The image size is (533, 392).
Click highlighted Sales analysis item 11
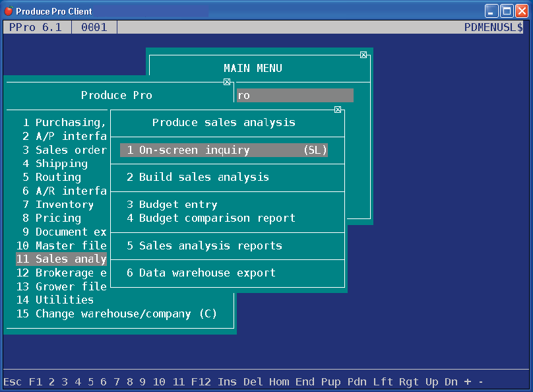coord(61,259)
